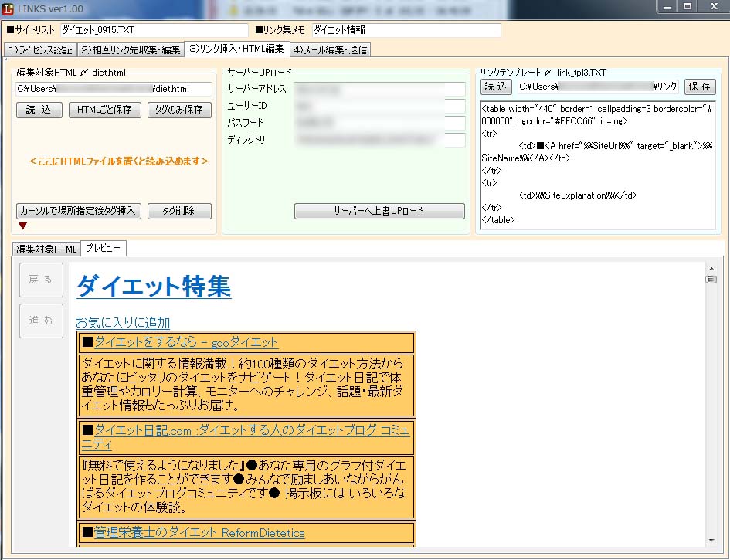Viewport: 730px width, 560px height.
Task: Click the リンク集メモ input field
Action: pyautogui.click(x=406, y=30)
